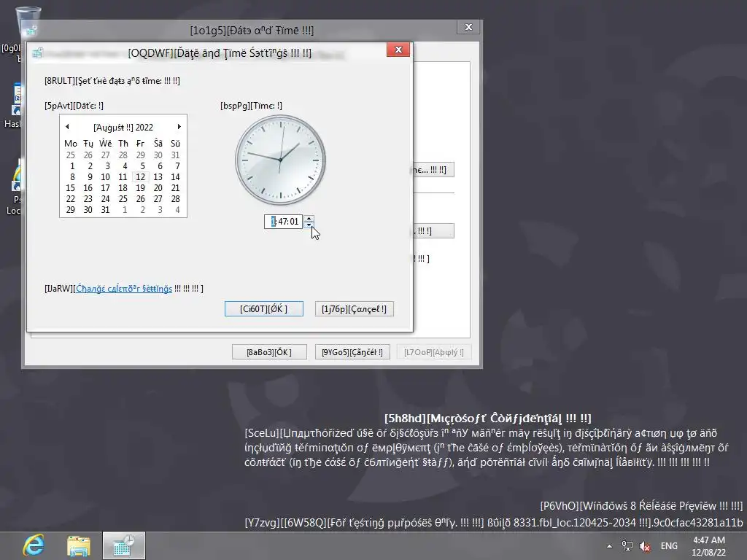The image size is (747, 560).
Task: Close the background Date and Time window
Action: coord(468,27)
